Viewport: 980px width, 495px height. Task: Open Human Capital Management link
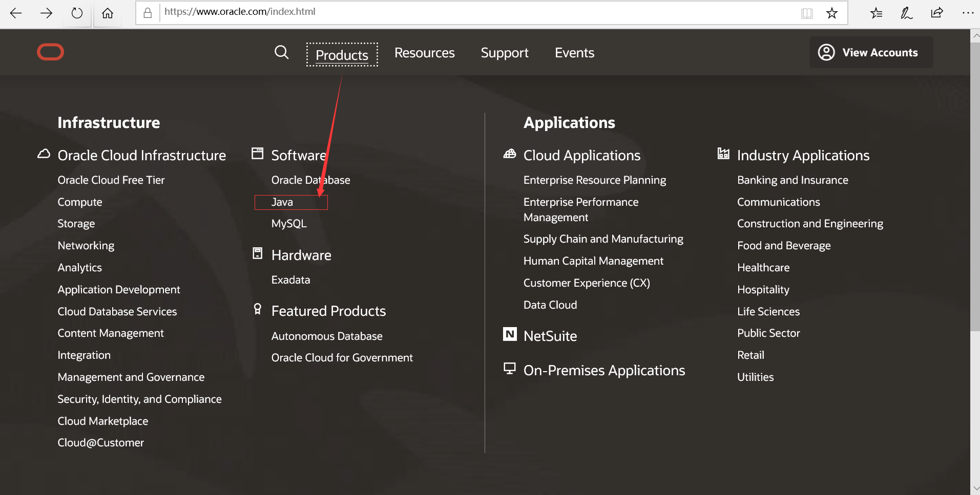click(593, 261)
